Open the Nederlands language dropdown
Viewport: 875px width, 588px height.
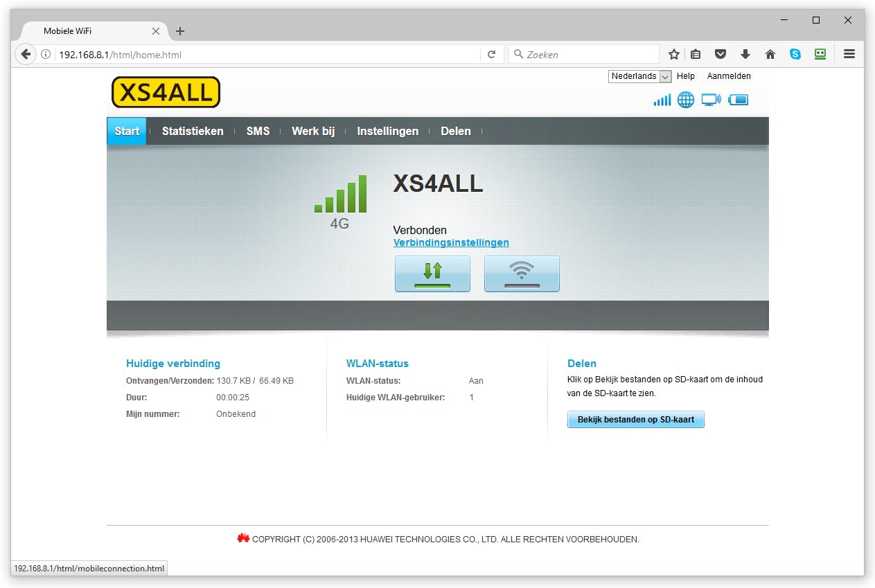click(639, 76)
